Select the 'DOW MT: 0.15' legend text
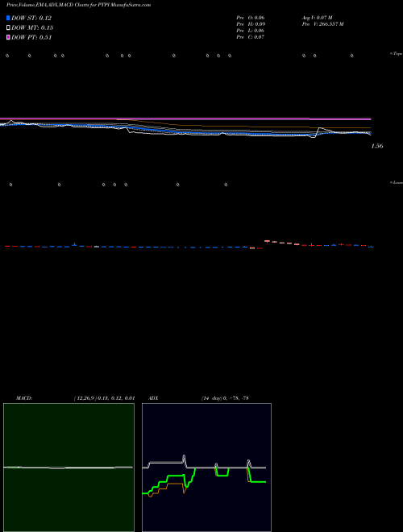This screenshot has height=532, width=403. click(x=32, y=28)
